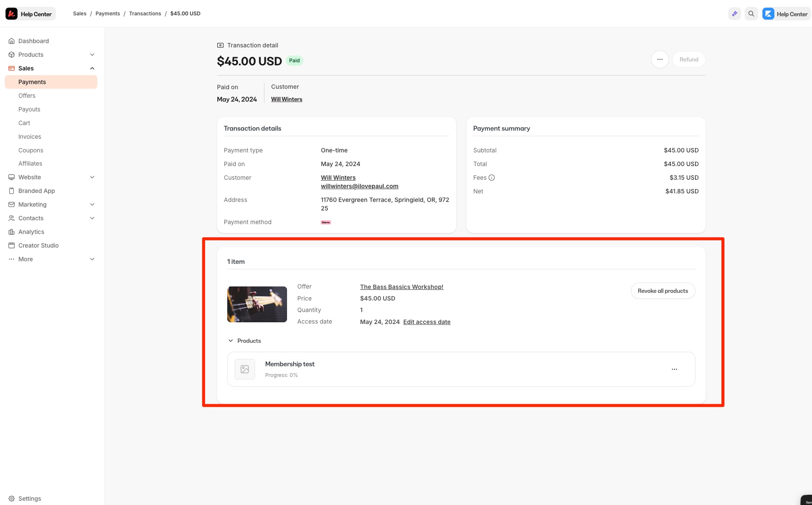Click the Fees info circle icon
The image size is (812, 505).
point(492,178)
